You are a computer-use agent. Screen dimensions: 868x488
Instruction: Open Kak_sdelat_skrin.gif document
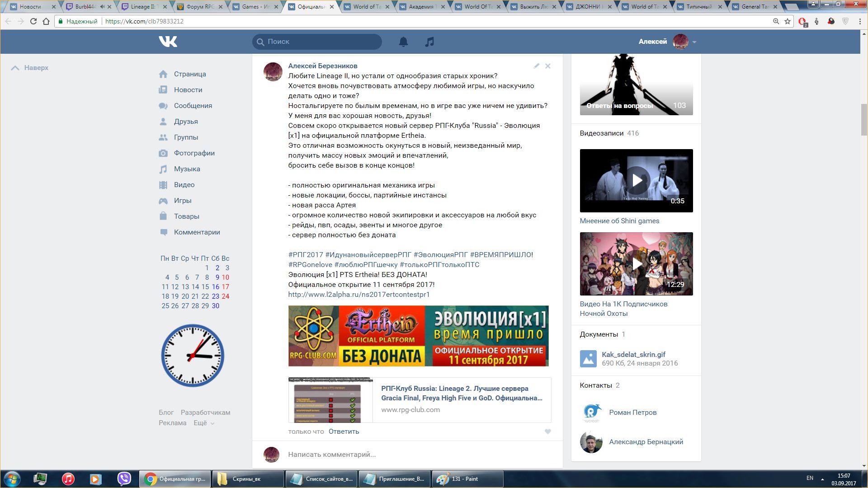(633, 355)
